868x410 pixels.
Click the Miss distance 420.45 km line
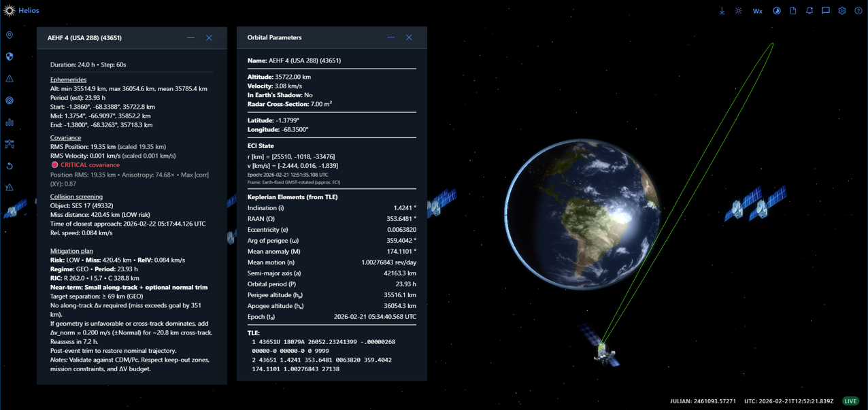click(100, 215)
